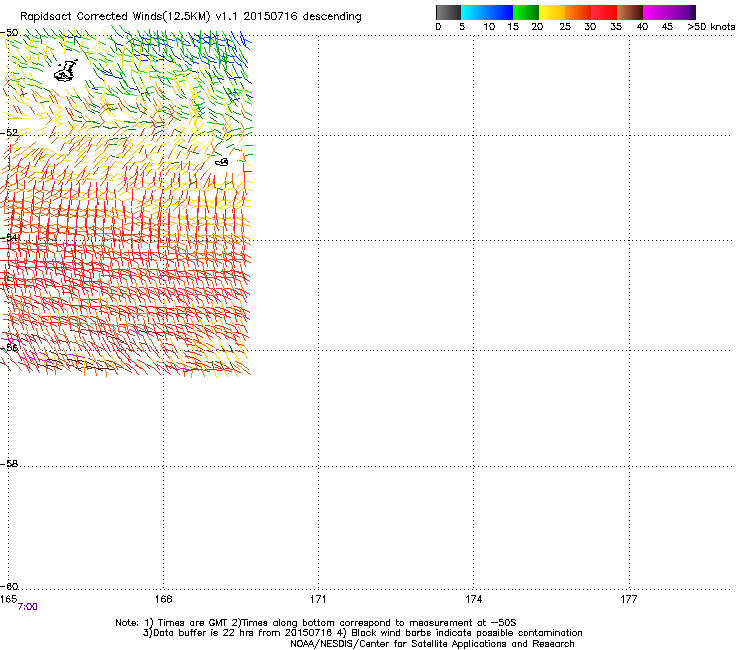The width and height of the screenshot is (740, 650).
Task: Select the cyan segment of the wind legend
Action: [473, 12]
